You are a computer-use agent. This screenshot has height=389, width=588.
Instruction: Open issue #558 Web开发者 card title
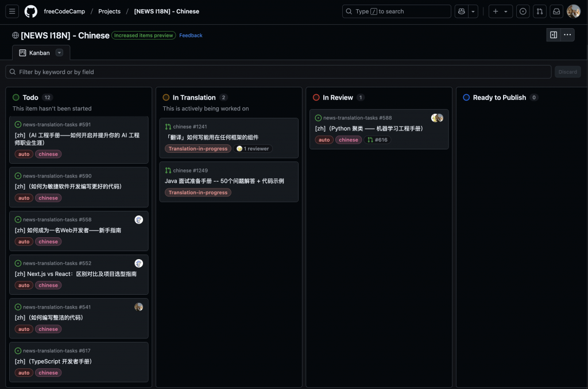pyautogui.click(x=68, y=230)
